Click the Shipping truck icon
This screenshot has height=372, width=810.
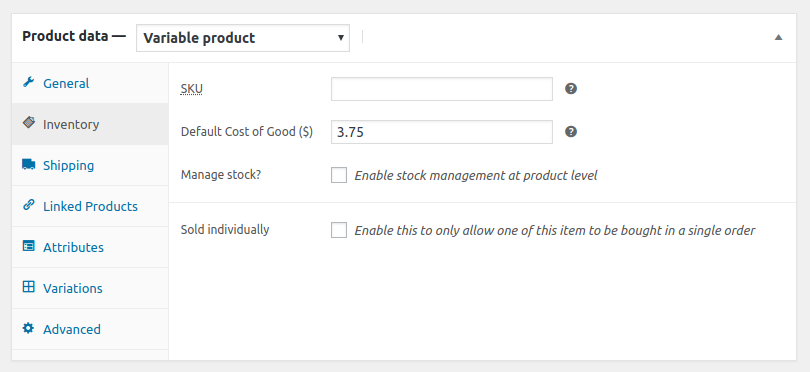pos(28,164)
